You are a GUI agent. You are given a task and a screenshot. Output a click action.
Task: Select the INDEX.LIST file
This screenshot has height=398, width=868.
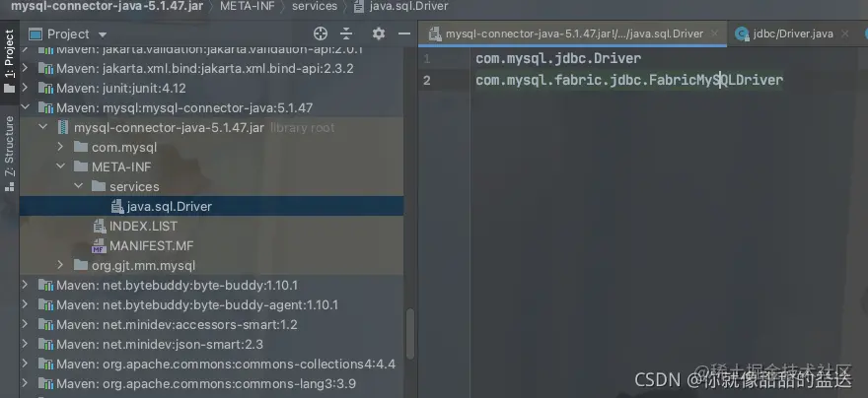coord(211,226)
